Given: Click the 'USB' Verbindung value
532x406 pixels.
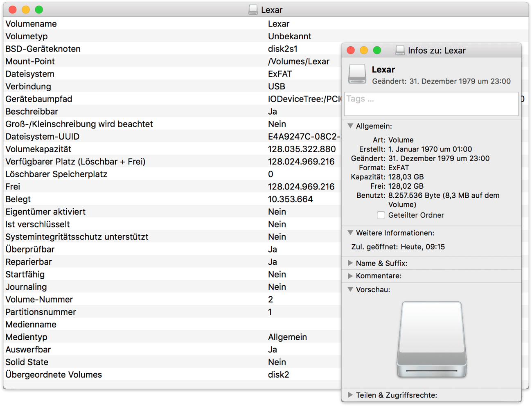Looking at the screenshot, I should 277,86.
